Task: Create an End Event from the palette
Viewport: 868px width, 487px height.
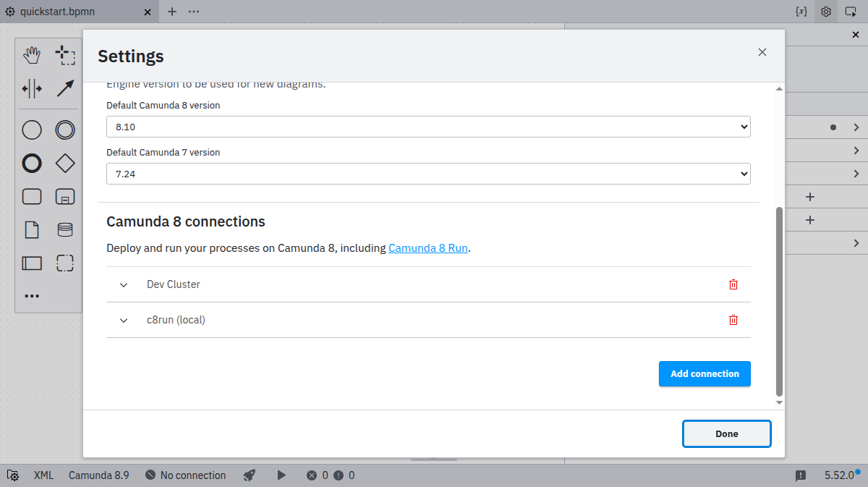Action: pyautogui.click(x=32, y=164)
